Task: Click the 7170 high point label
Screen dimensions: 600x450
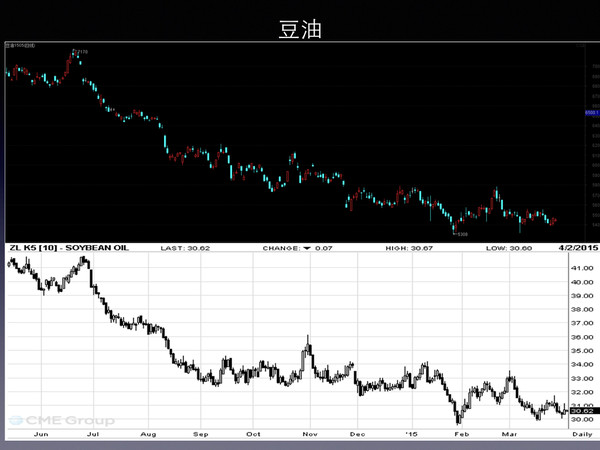Action: coord(81,51)
